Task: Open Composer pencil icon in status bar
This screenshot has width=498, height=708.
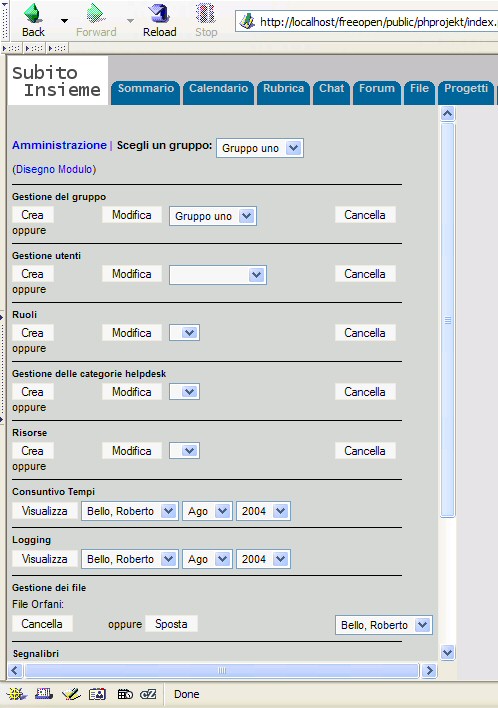Action: (71, 694)
